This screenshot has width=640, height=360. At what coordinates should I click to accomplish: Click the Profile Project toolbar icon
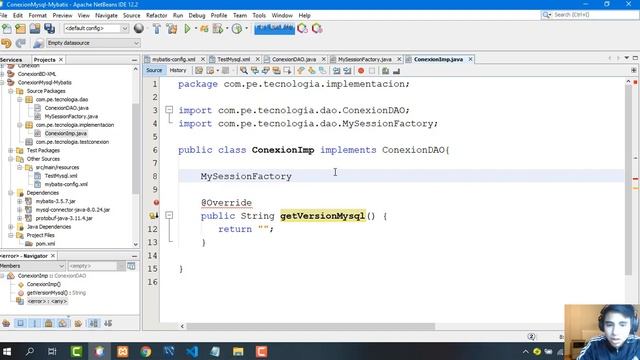pos(237,29)
